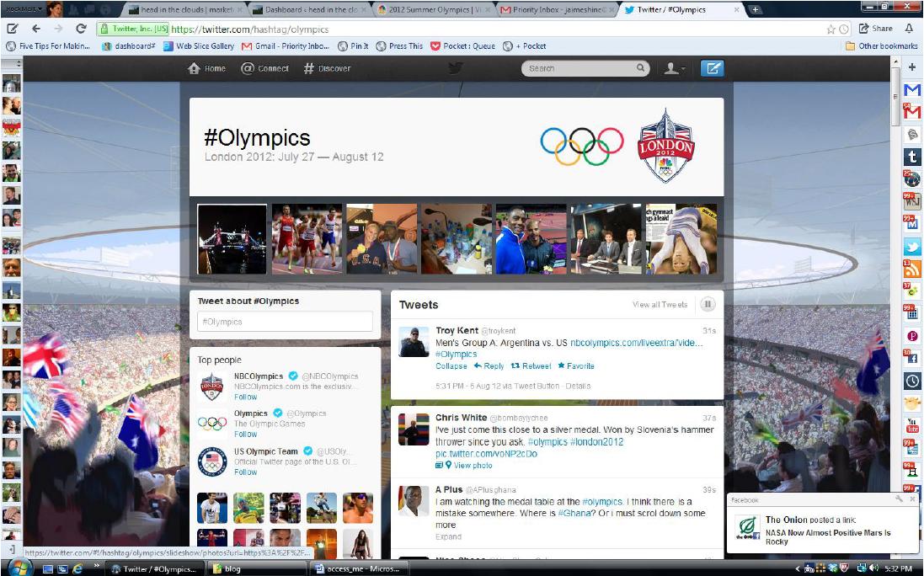
Task: Click the compose new Tweet icon
Action: coord(712,68)
